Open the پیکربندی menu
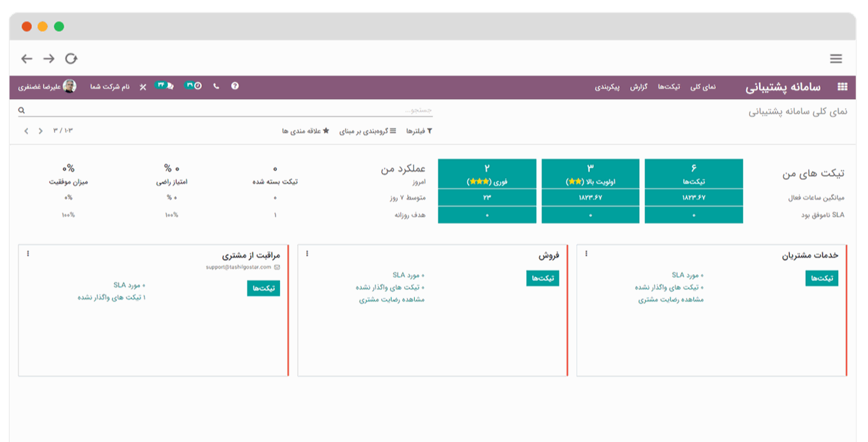The image size is (868, 442). point(607,86)
